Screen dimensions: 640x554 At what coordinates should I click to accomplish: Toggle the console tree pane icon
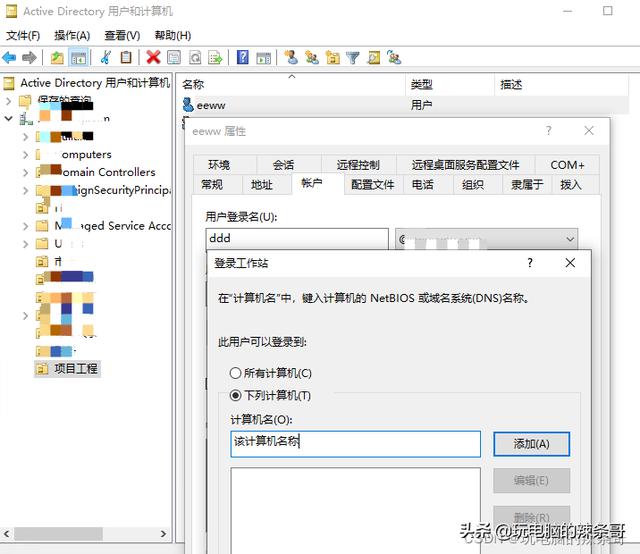pos(78,58)
